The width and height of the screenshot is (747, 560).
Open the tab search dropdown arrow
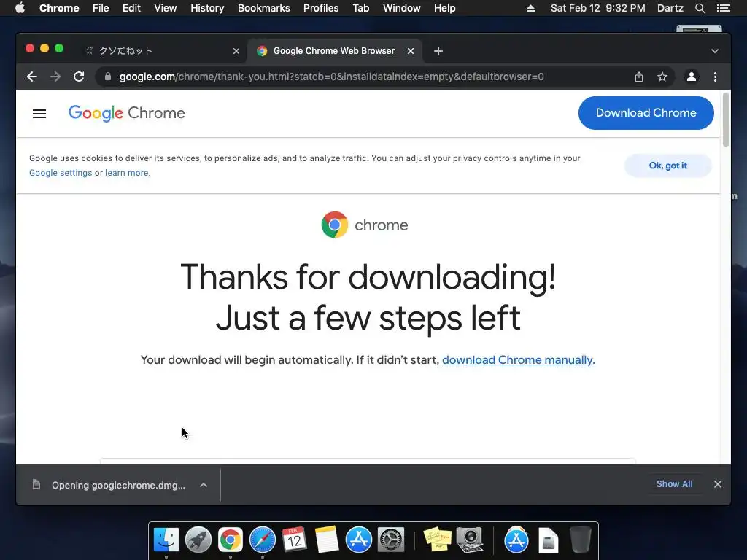tap(715, 51)
